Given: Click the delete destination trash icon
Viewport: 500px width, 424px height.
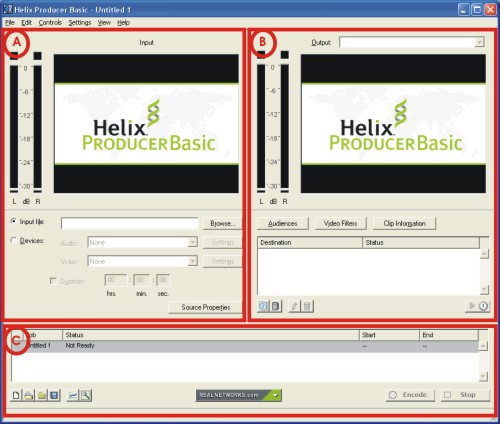Looking at the screenshot, I should point(307,306).
